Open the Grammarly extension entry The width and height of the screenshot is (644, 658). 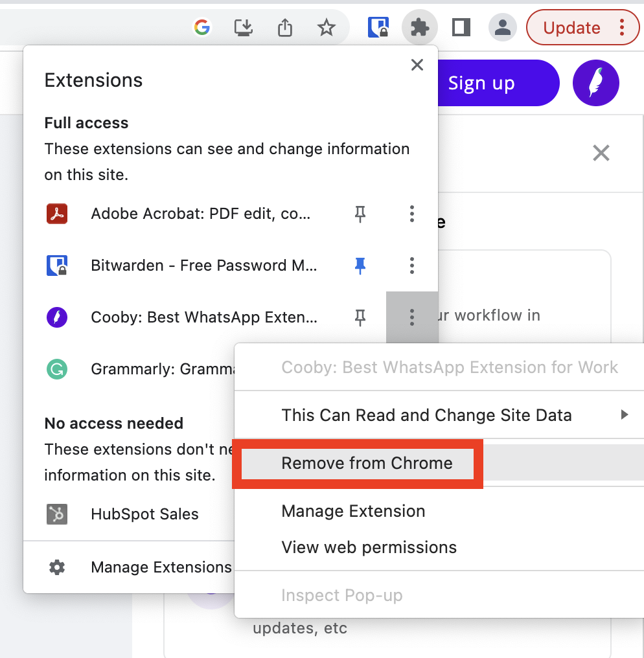point(163,369)
